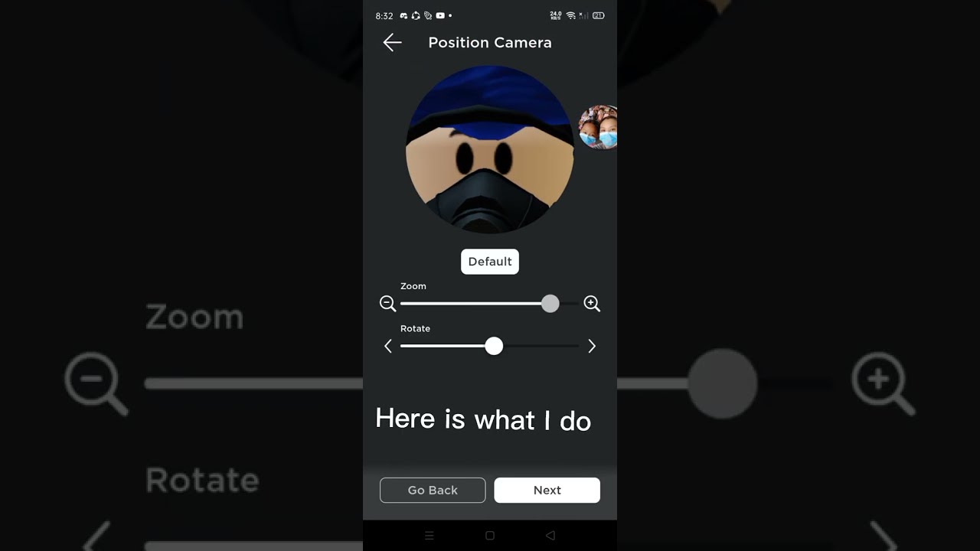The width and height of the screenshot is (980, 551).
Task: Click the zoom in magnifier icon
Action: click(x=592, y=304)
